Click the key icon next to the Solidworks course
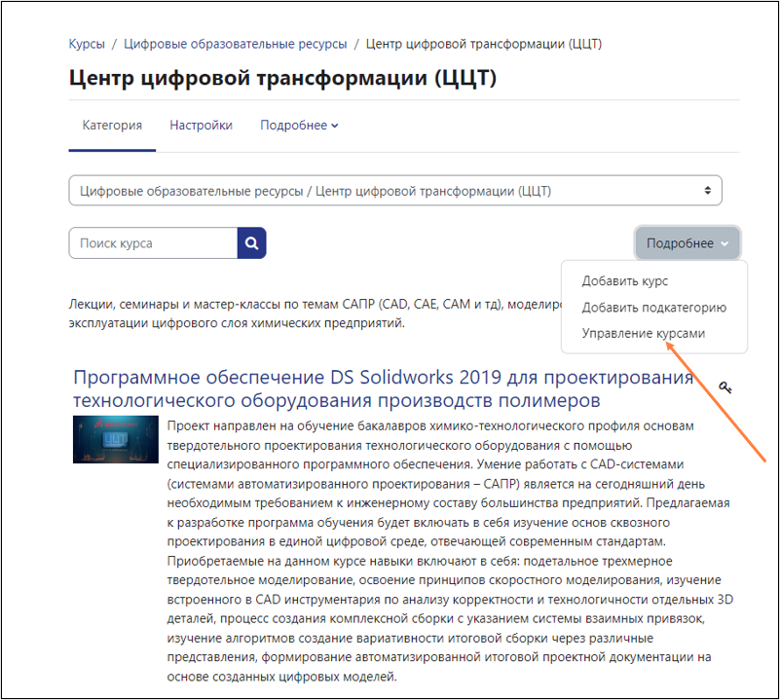The width and height of the screenshot is (780, 700). click(724, 387)
